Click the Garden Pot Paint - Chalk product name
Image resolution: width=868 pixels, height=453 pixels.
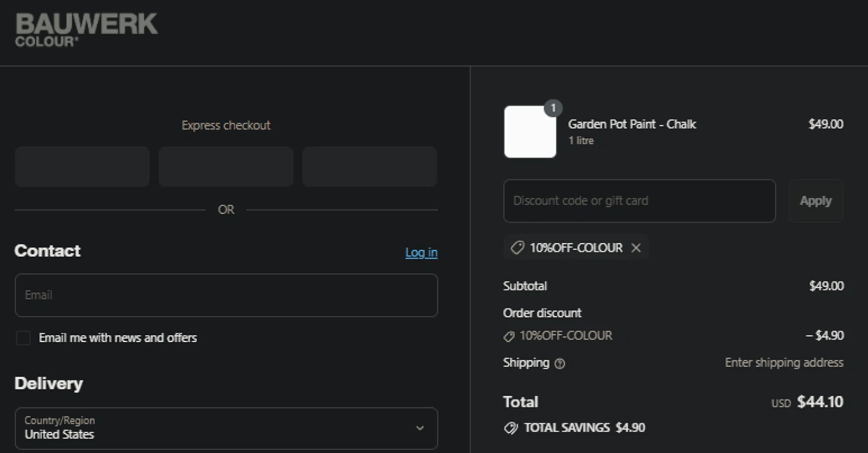click(x=632, y=124)
